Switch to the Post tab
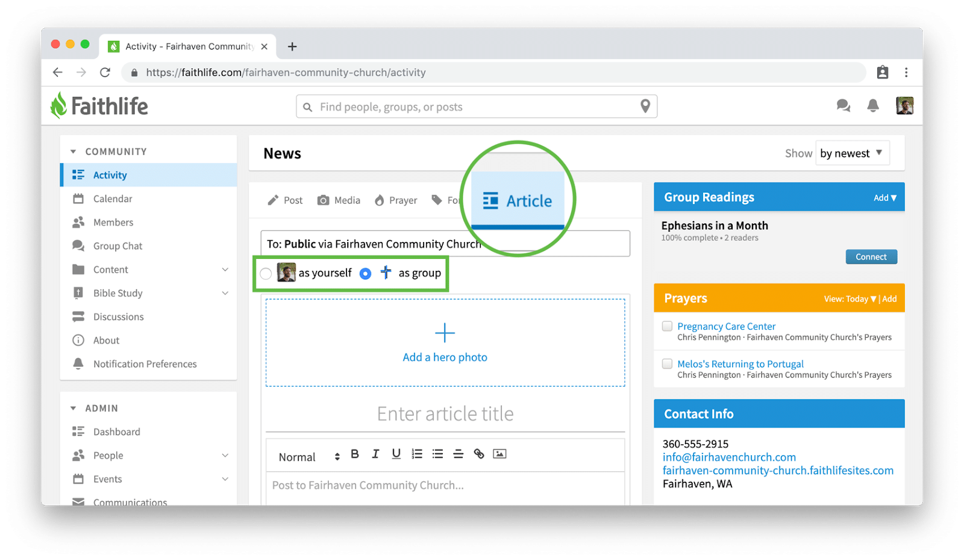The width and height of the screenshot is (964, 560). pyautogui.click(x=286, y=200)
